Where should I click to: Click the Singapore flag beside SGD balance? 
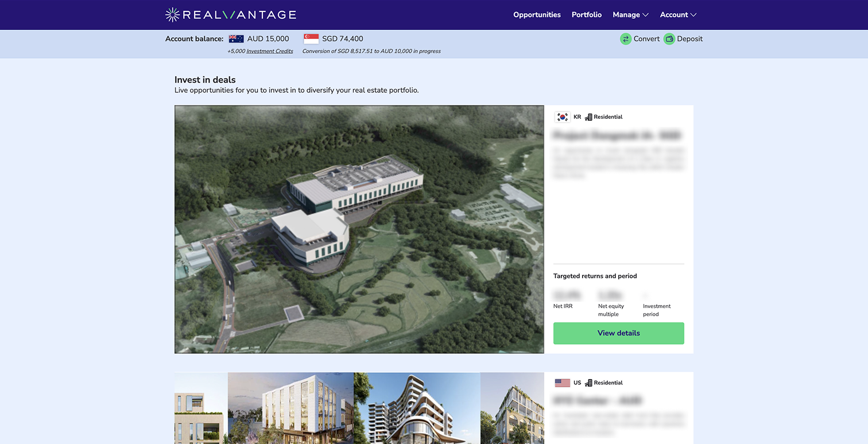tap(311, 39)
